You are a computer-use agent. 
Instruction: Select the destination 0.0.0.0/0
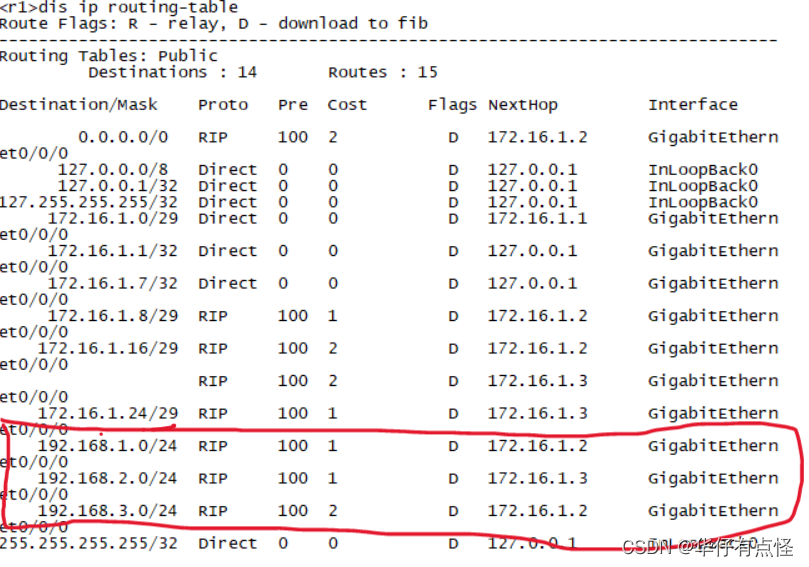click(x=123, y=137)
